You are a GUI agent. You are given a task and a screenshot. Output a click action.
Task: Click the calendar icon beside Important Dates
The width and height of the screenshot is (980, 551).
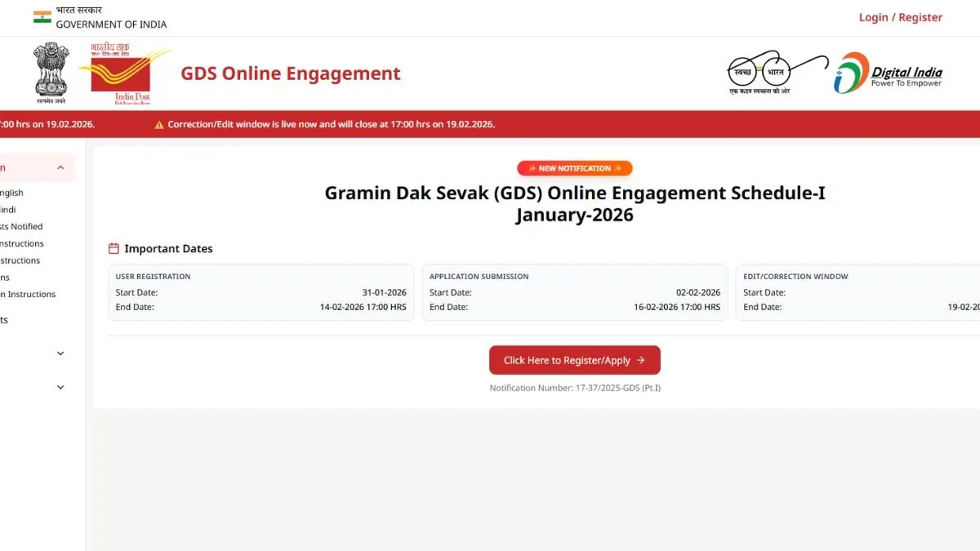(x=114, y=249)
